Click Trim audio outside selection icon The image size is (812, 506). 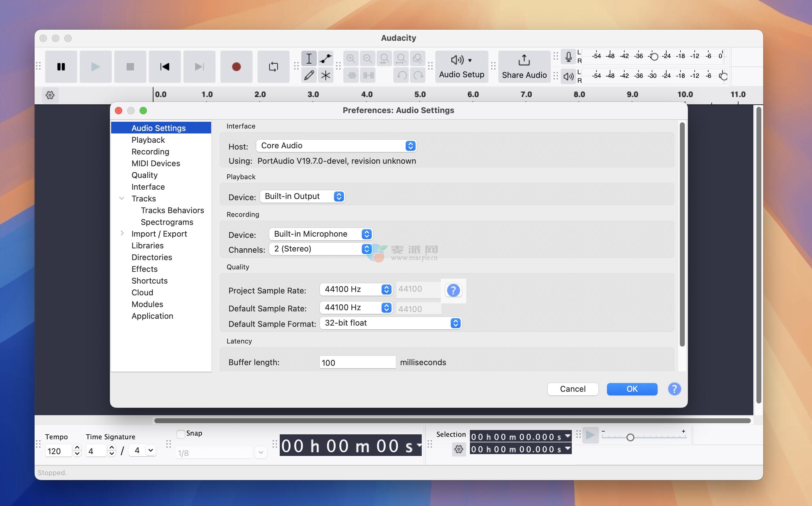(351, 75)
